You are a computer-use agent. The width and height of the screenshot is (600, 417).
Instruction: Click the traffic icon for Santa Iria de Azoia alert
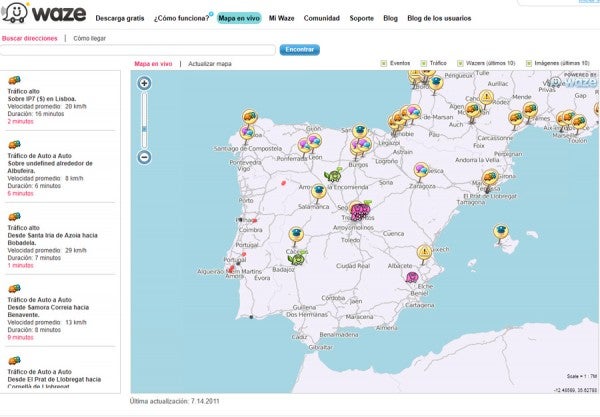click(14, 217)
